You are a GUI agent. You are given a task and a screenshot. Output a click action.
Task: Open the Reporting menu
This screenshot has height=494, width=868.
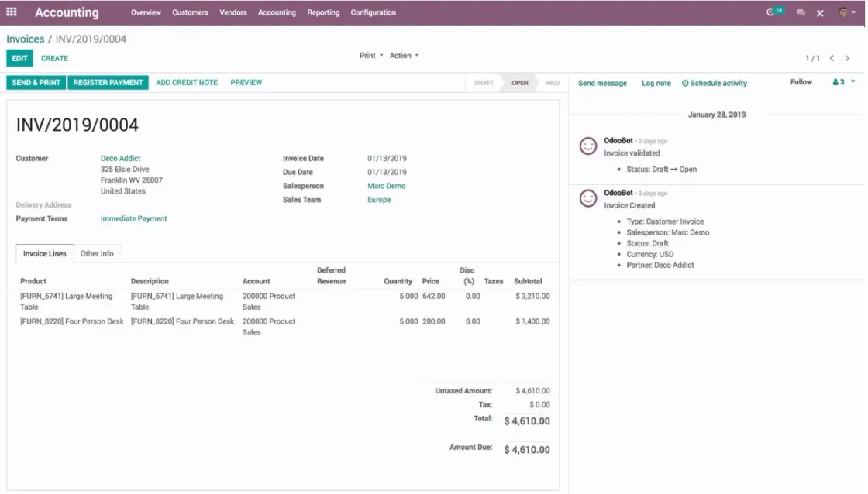coord(323,12)
